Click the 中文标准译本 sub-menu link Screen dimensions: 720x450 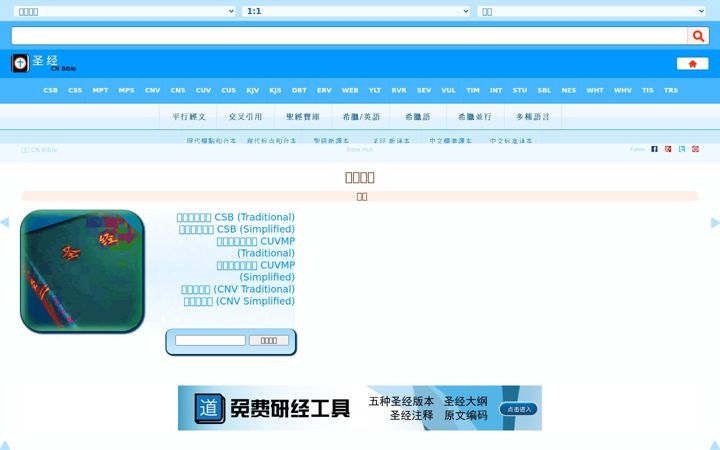click(x=511, y=141)
